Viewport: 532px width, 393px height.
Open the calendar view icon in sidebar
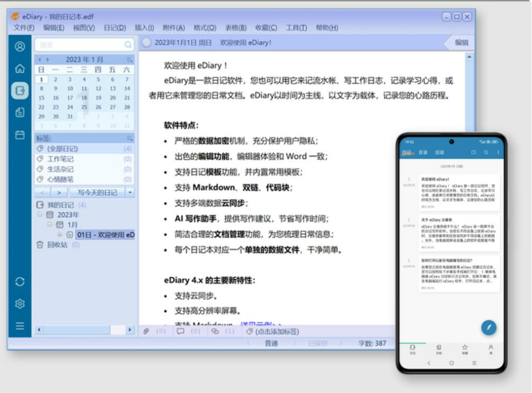pos(19,135)
